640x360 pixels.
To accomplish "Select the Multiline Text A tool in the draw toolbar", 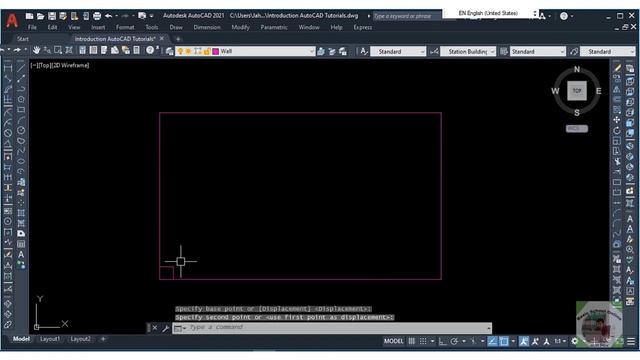I will point(21,254).
